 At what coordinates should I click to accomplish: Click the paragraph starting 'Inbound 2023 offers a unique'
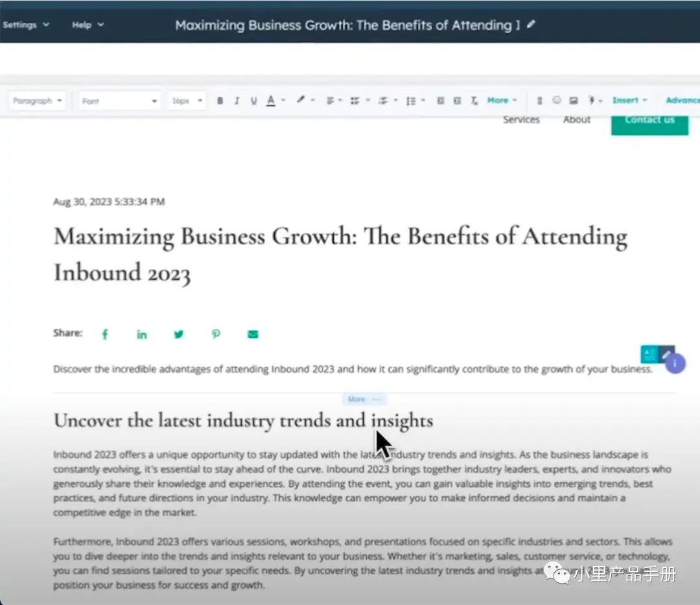point(362,484)
